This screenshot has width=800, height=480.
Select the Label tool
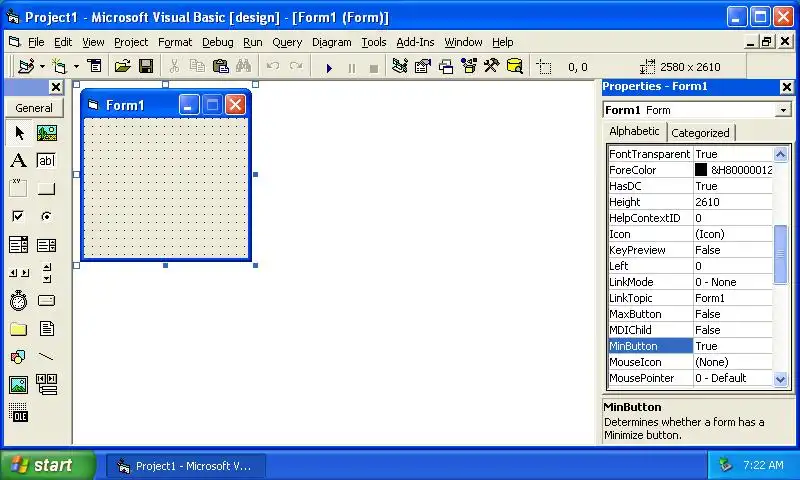click(19, 161)
